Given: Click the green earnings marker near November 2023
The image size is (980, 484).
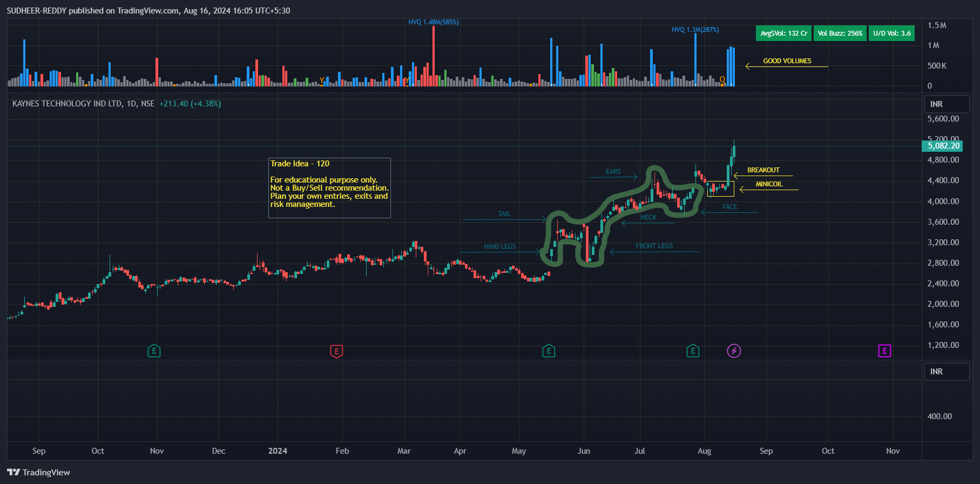Looking at the screenshot, I should click(x=154, y=351).
